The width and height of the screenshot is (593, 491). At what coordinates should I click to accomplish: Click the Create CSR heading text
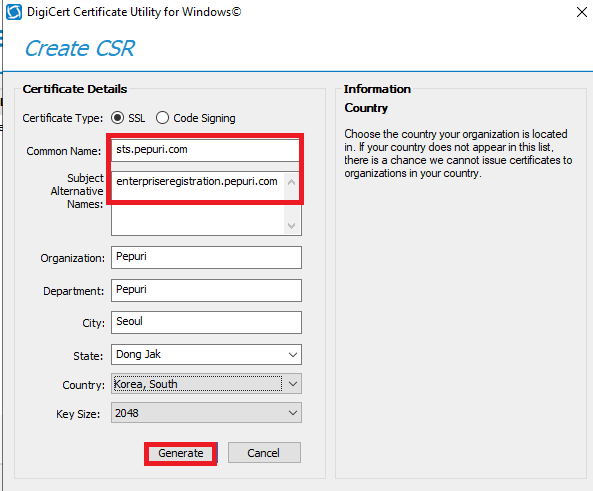coord(79,48)
